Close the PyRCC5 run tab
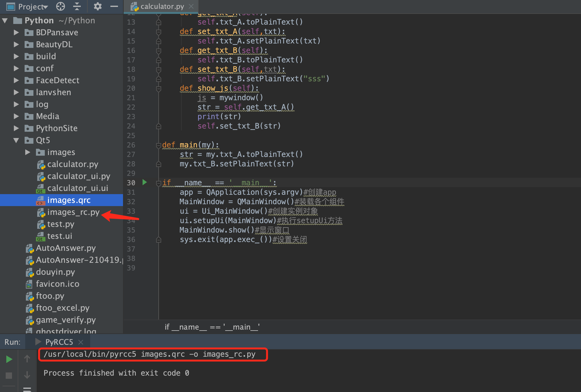 click(81, 342)
